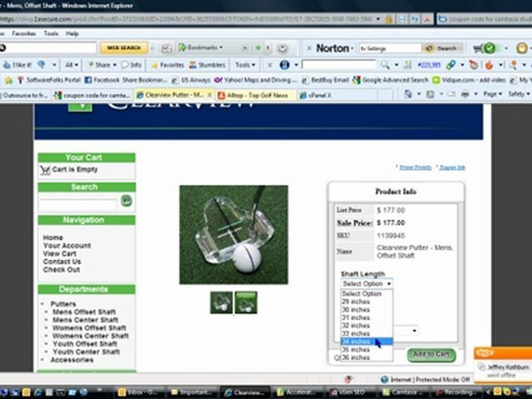Open Vidque.com add video bookmark
Image resolution: width=532 pixels, height=399 pixels.
pos(469,80)
